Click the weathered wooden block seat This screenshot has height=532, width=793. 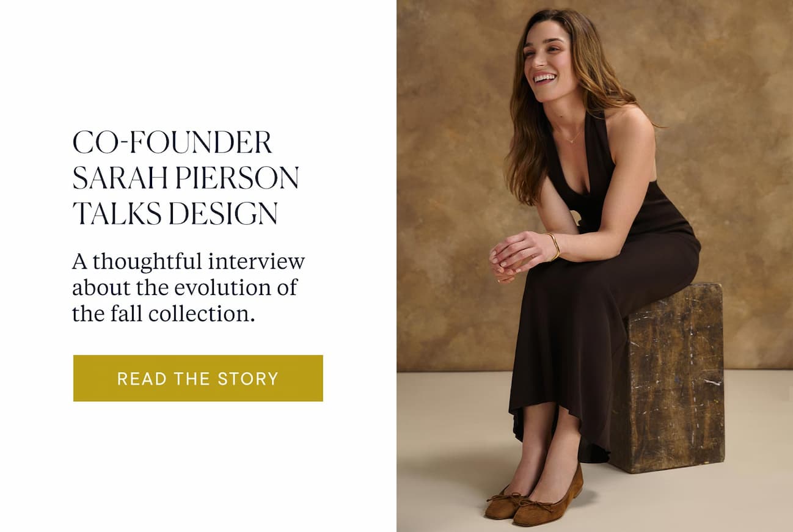[x=671, y=379]
